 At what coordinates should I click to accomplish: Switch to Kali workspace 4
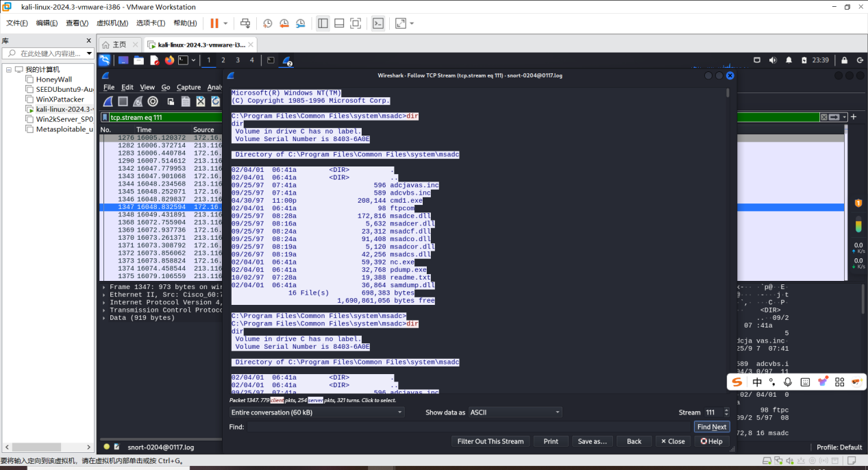tap(252, 60)
